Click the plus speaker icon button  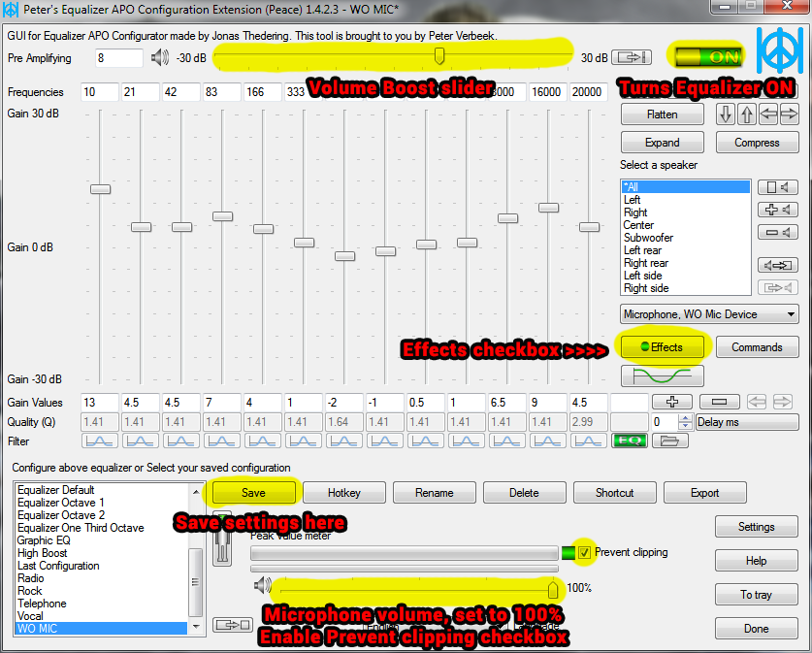pos(778,210)
